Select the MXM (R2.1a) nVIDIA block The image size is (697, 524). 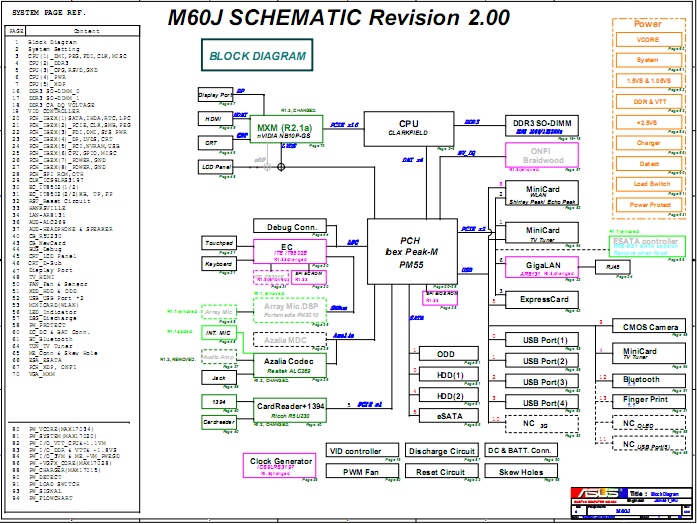coord(286,129)
